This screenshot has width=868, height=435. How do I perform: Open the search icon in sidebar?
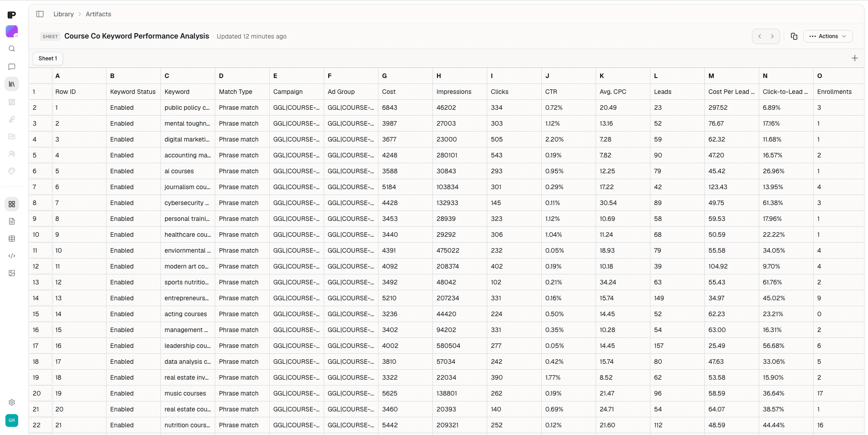tap(12, 49)
